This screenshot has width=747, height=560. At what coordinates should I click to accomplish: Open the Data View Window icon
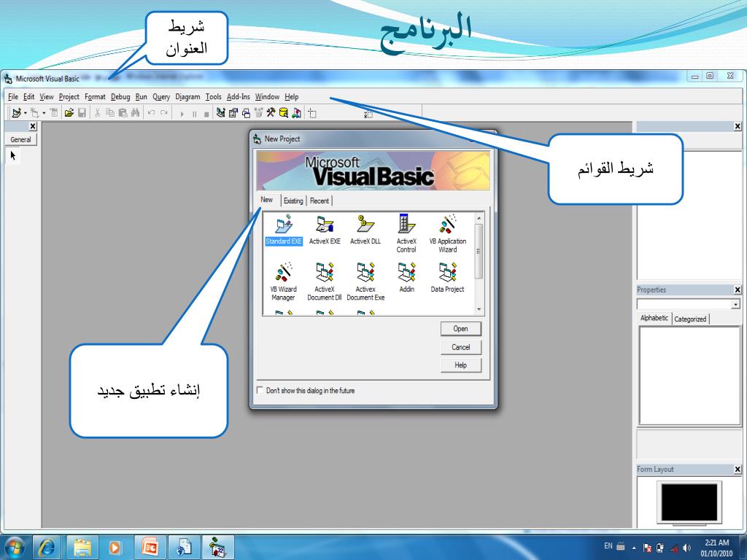point(284,113)
